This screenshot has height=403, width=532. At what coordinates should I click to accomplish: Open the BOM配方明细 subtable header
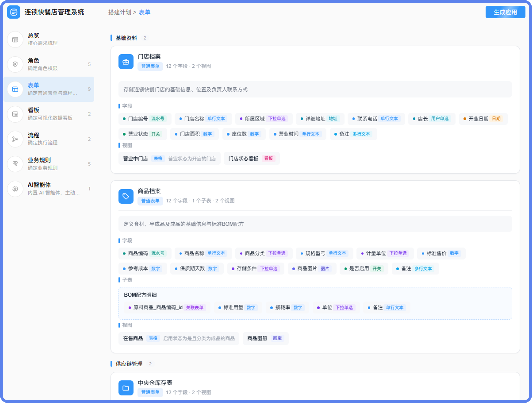tap(140, 295)
